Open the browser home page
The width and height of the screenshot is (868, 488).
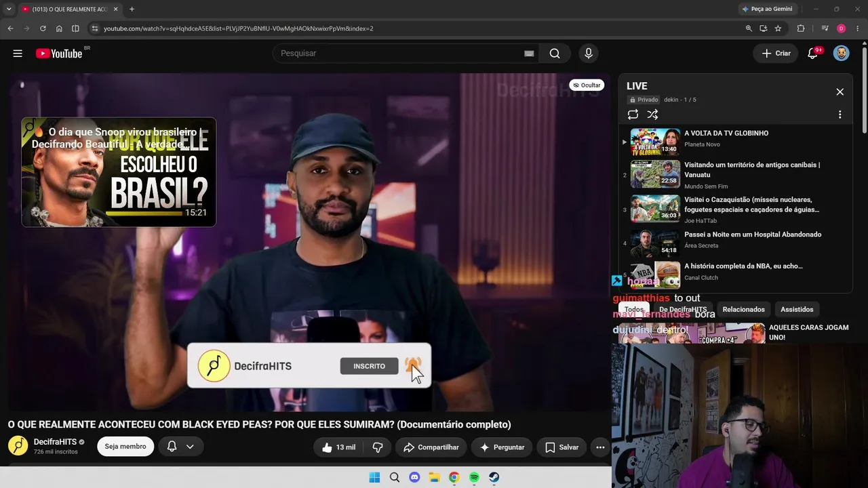point(59,28)
